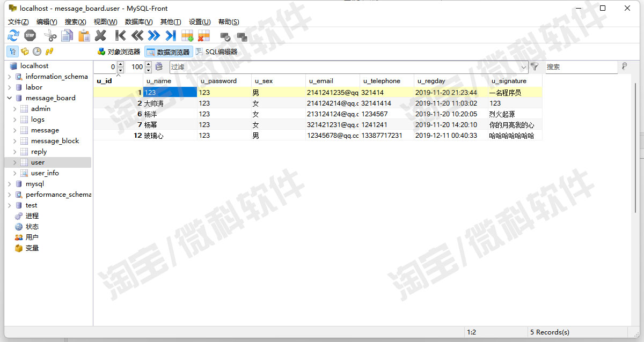The width and height of the screenshot is (644, 342).
Task: Select the user_info view
Action: click(x=45, y=173)
